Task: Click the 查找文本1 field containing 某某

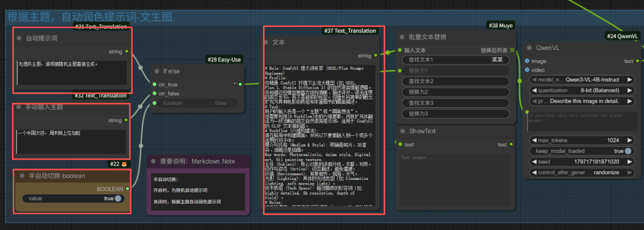Action: pyautogui.click(x=455, y=60)
